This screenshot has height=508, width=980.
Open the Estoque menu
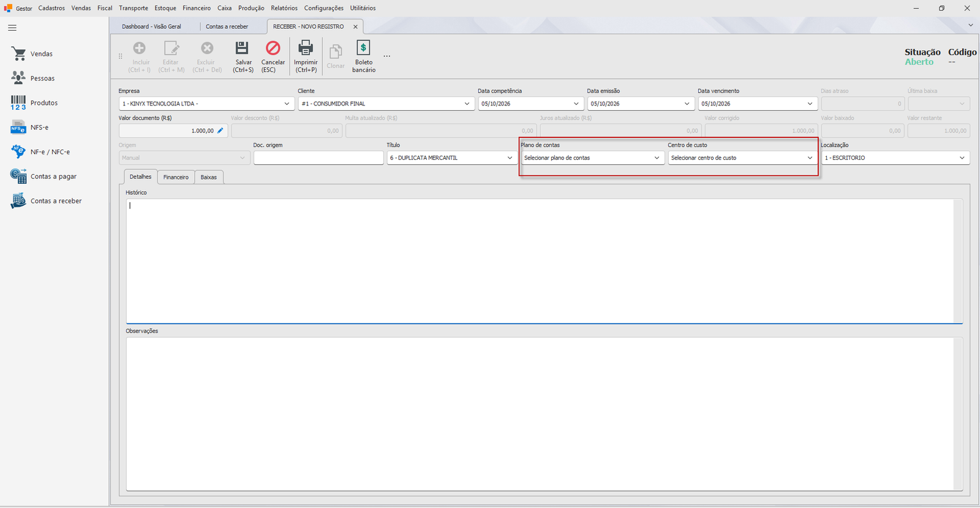165,8
